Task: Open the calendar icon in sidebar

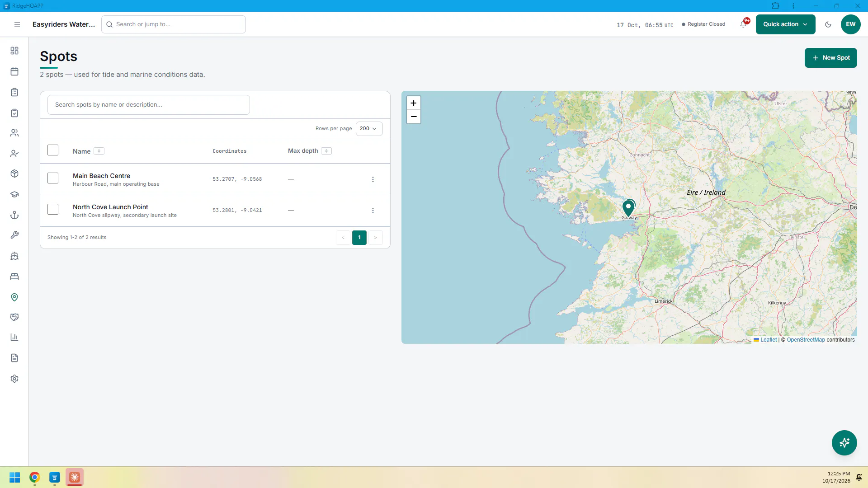Action: click(14, 71)
